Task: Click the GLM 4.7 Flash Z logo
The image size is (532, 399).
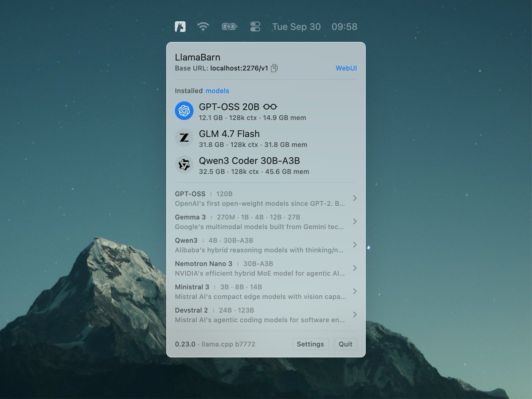Action: (184, 138)
